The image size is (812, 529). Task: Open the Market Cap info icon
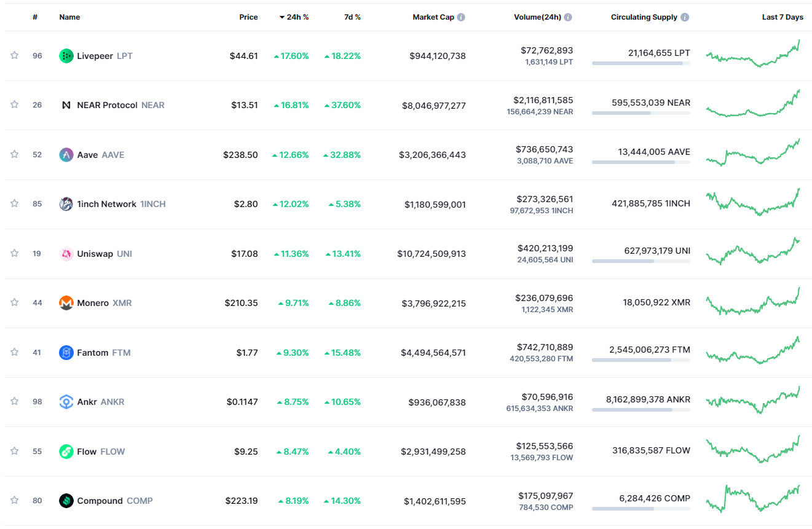tap(461, 17)
